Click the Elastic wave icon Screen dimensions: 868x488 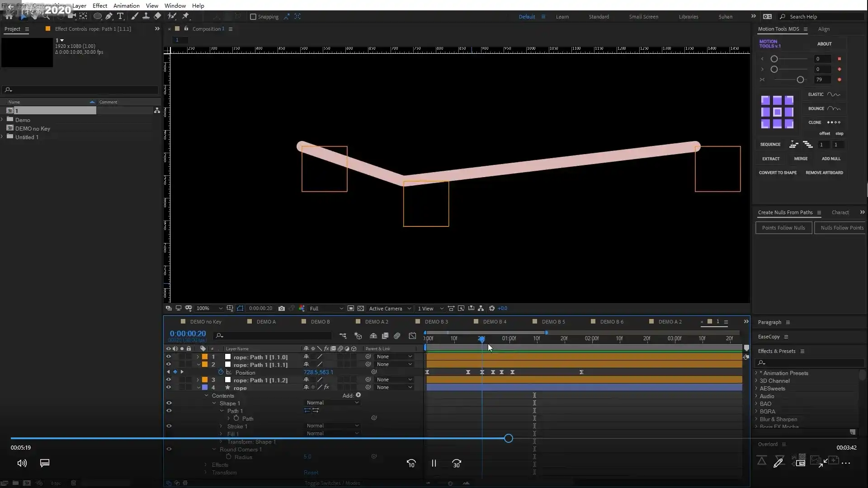834,94
